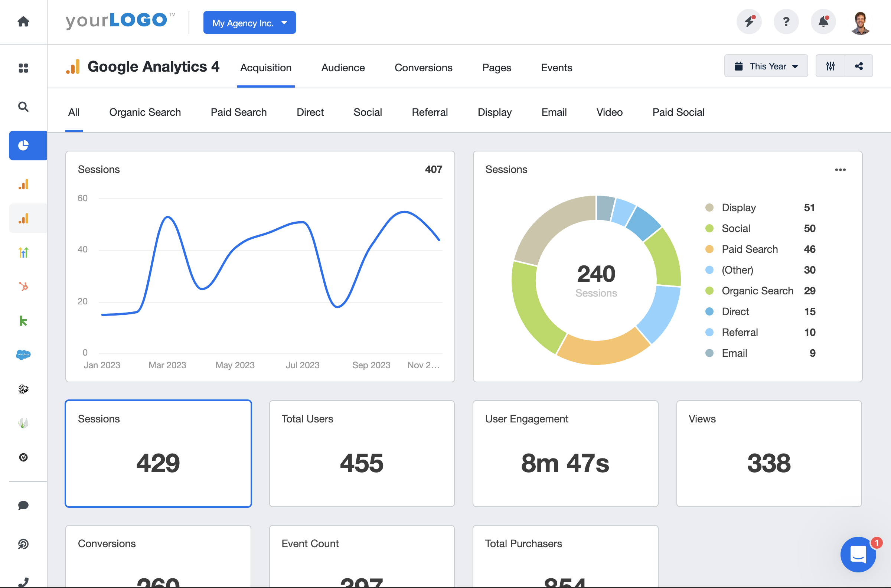
Task: Click the lightning bolt icon at top right
Action: [748, 22]
